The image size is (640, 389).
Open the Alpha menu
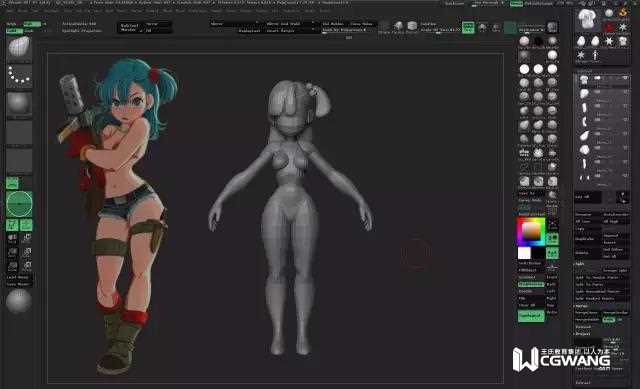tap(9, 11)
